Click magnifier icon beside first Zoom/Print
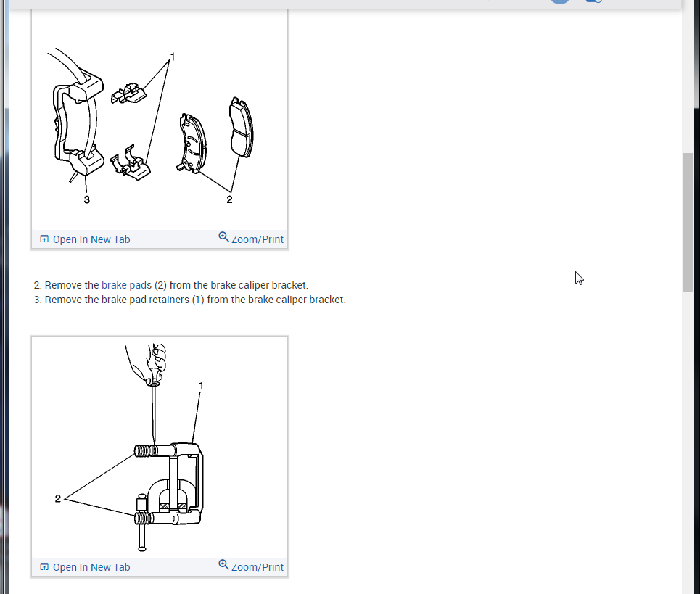700x594 pixels. click(223, 237)
